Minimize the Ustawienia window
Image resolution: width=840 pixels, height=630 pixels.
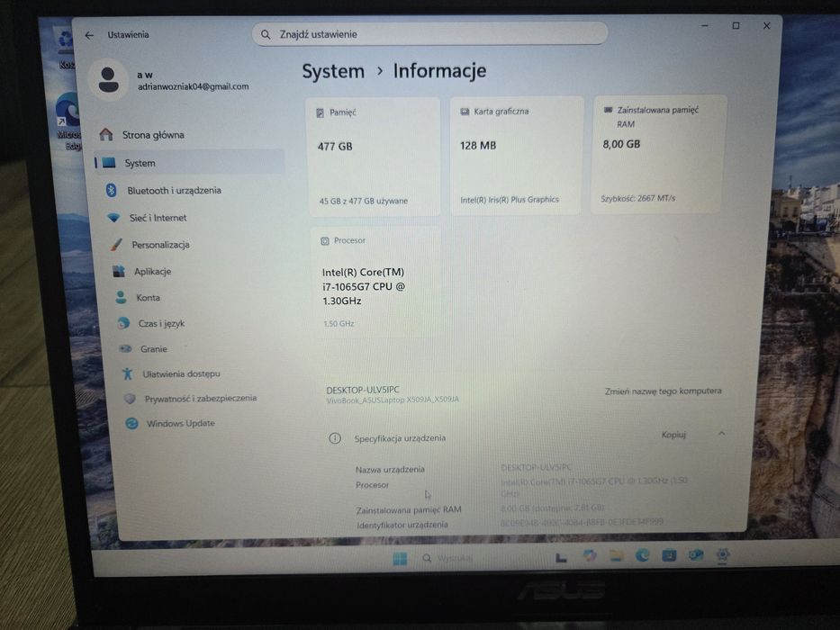705,26
